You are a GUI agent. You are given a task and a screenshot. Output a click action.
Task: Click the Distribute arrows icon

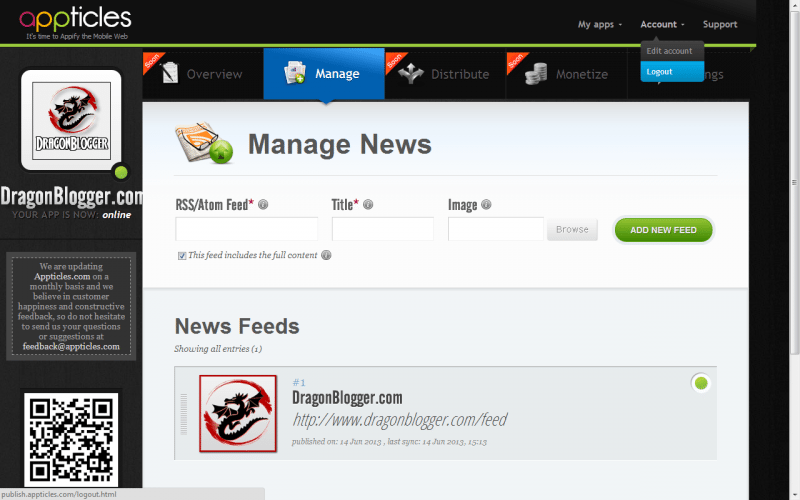click(411, 73)
